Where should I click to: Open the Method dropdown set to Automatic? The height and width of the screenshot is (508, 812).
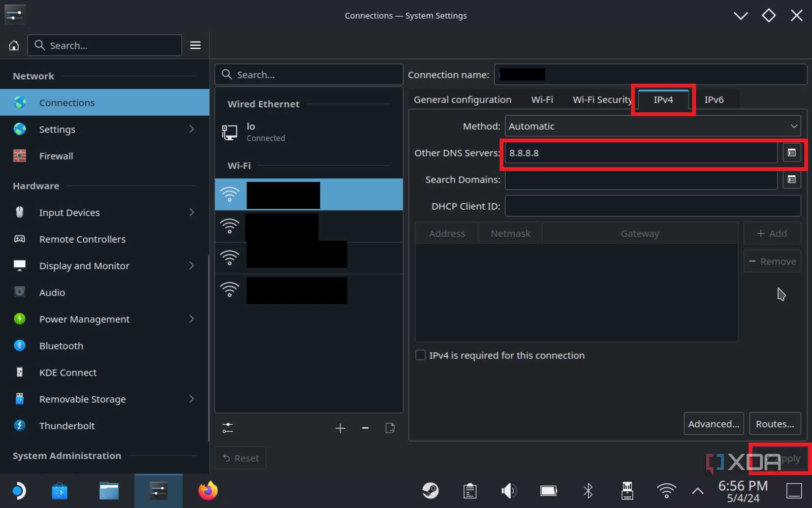(x=652, y=126)
